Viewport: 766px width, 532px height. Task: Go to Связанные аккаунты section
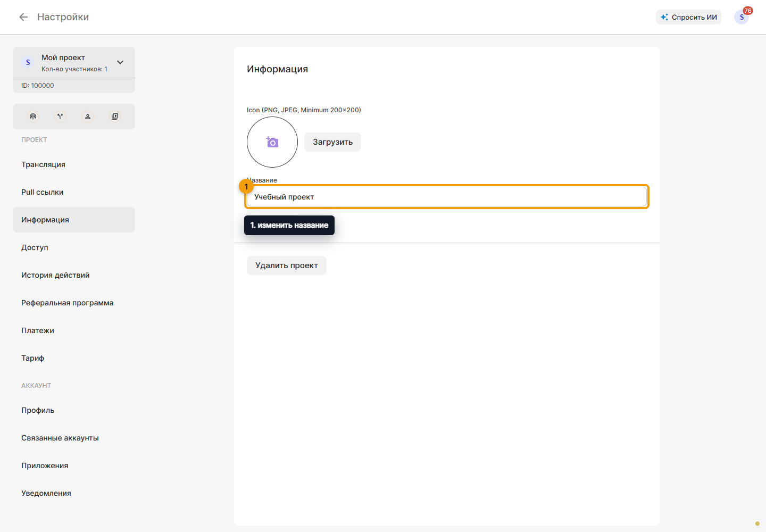(x=74, y=438)
